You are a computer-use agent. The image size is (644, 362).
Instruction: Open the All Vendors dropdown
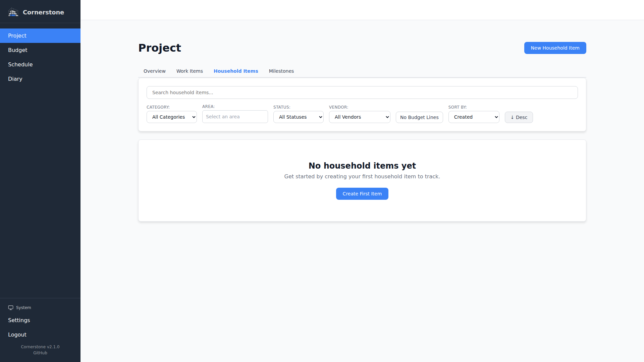coord(359,117)
